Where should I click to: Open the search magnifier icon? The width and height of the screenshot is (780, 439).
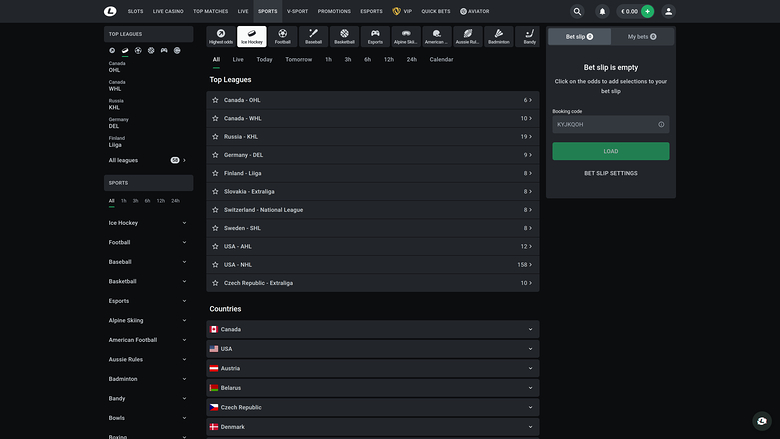tap(577, 11)
